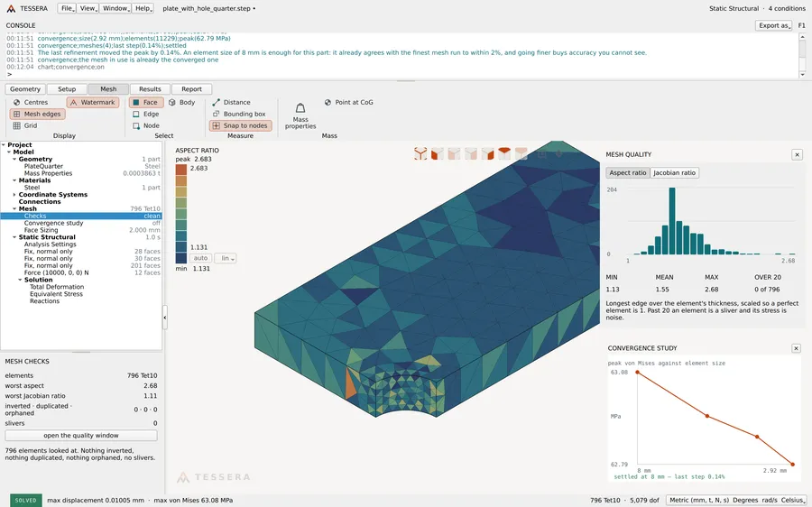Switch to the top view cube icon
This screenshot has height=507, width=812.
click(503, 153)
